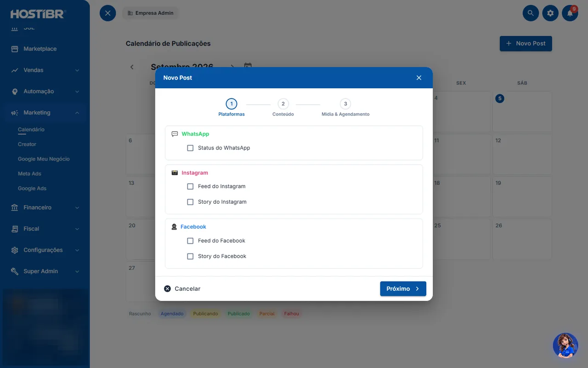Click the search magnifier icon in header
This screenshot has width=588, height=368.
pos(531,13)
